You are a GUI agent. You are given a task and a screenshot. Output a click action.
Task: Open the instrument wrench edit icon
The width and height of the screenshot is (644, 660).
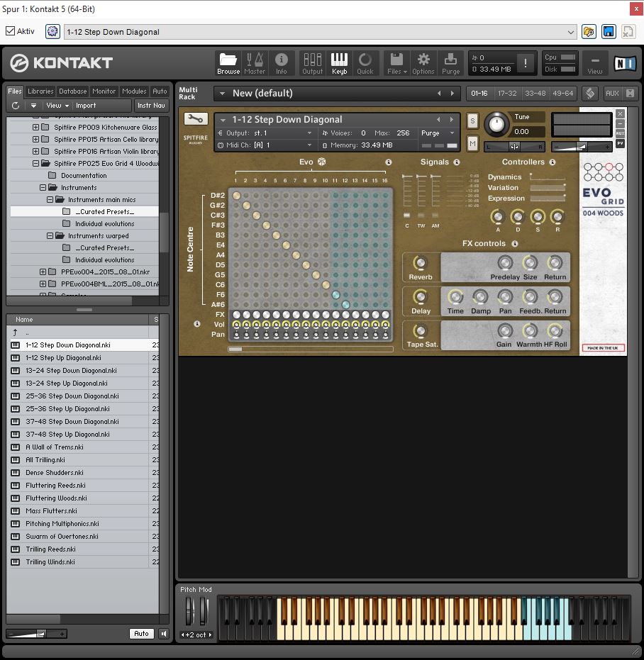pos(196,118)
